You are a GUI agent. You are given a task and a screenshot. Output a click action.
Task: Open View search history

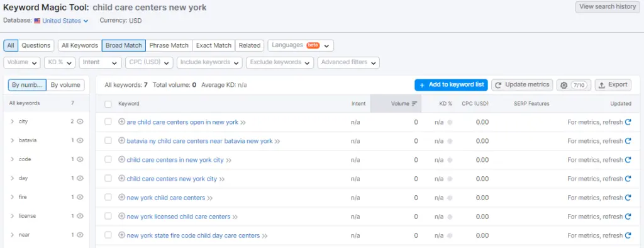tap(608, 7)
